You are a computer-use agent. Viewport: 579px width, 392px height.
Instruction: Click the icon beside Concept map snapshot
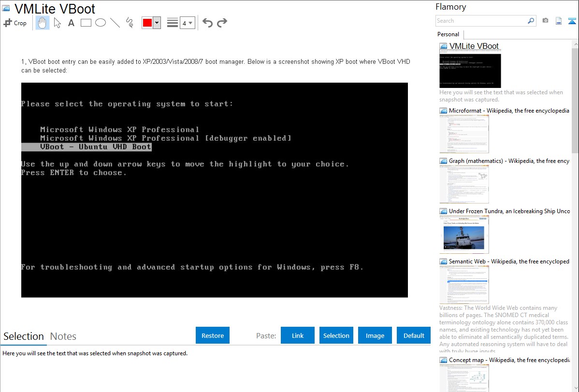(x=443, y=360)
